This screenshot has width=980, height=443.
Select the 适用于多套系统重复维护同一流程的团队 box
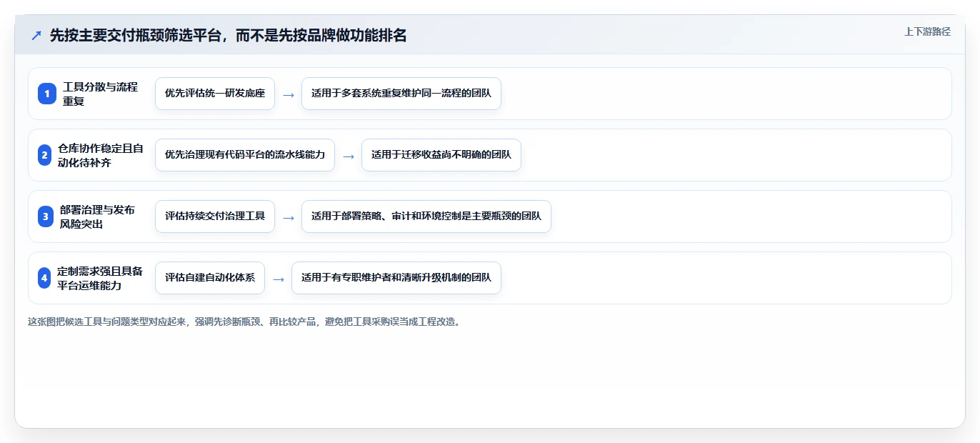(401, 94)
